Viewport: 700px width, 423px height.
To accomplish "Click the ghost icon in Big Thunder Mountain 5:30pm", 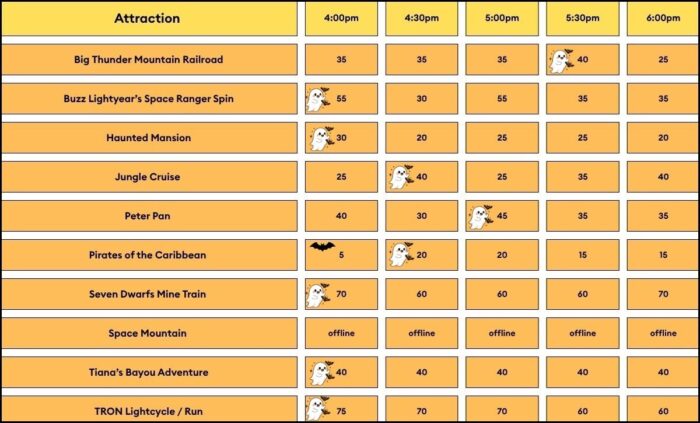I will pyautogui.click(x=561, y=61).
